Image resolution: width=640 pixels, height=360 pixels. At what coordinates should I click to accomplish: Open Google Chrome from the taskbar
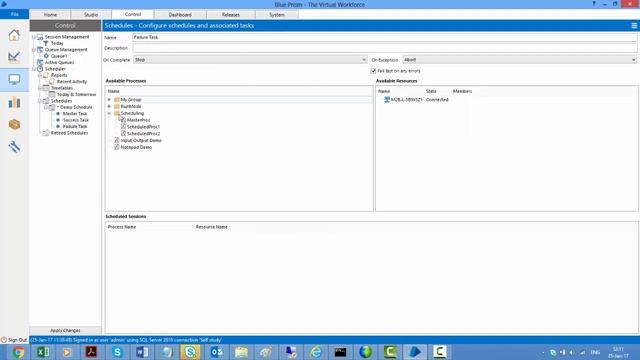[18, 352]
